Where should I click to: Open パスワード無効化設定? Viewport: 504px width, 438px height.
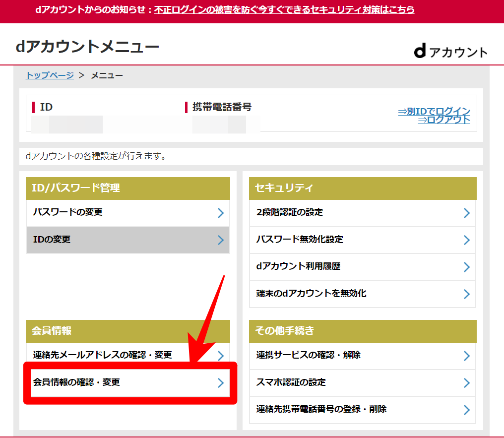[363, 240]
